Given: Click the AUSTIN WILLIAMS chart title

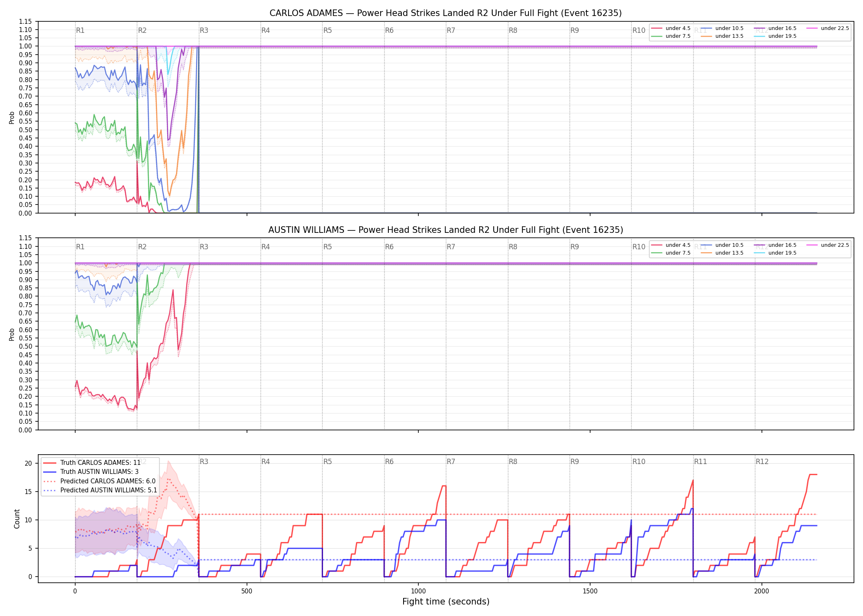Looking at the screenshot, I should pos(445,230).
